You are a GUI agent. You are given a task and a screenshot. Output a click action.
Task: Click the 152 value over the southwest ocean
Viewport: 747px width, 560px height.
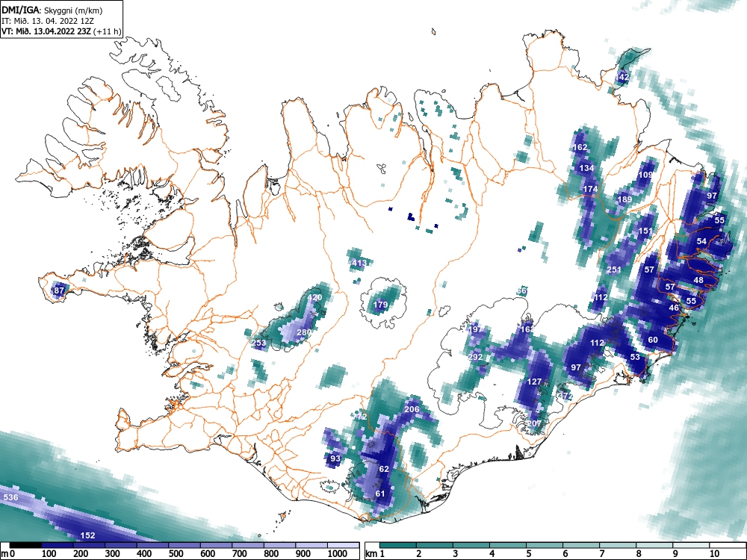click(87, 535)
